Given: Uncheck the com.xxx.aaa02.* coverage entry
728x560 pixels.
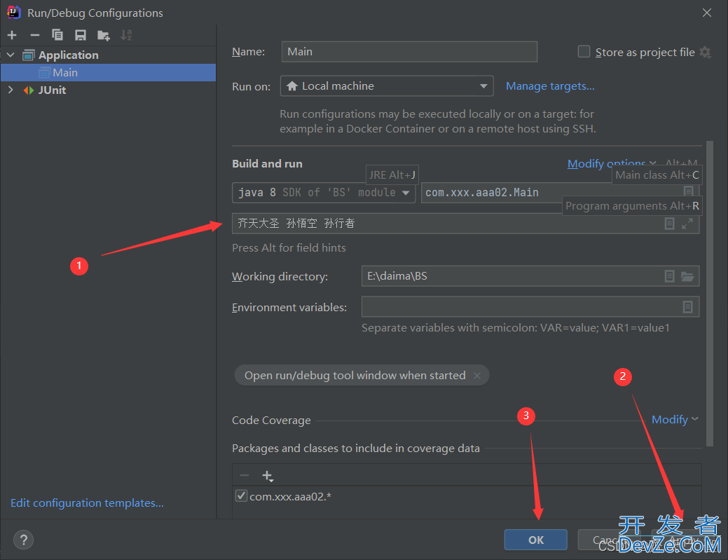Looking at the screenshot, I should (241, 496).
